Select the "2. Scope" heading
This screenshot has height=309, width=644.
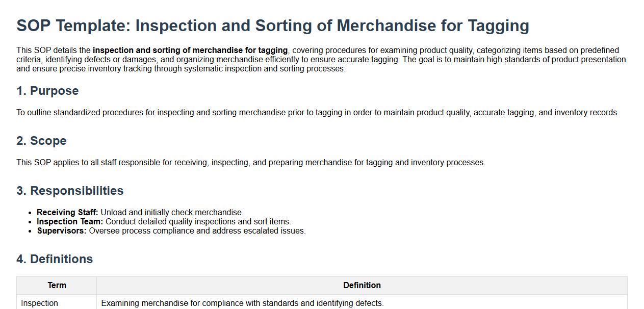[x=41, y=141]
